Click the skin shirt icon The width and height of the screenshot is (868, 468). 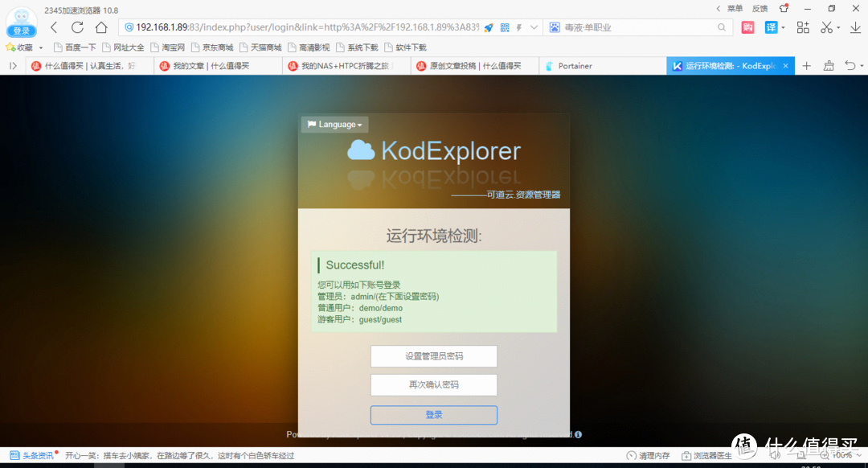(784, 8)
